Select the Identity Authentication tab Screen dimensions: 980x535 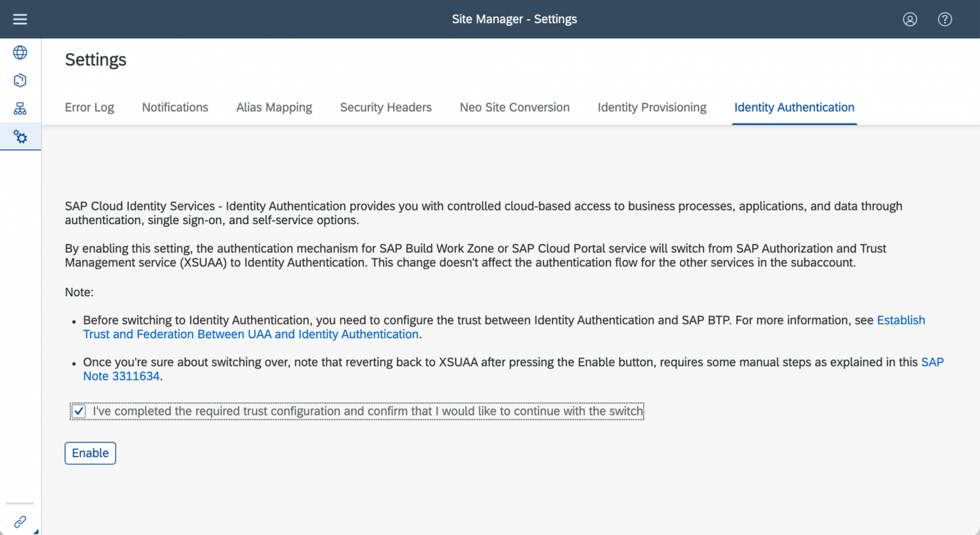794,107
